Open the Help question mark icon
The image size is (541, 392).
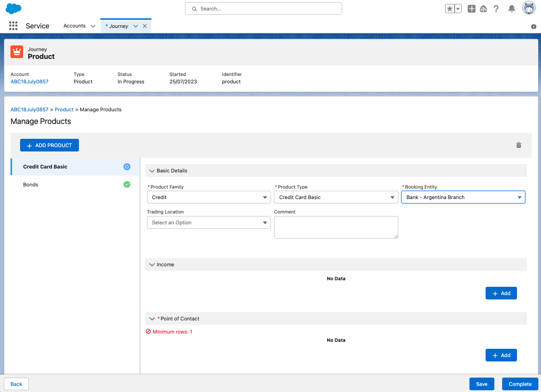pos(496,9)
